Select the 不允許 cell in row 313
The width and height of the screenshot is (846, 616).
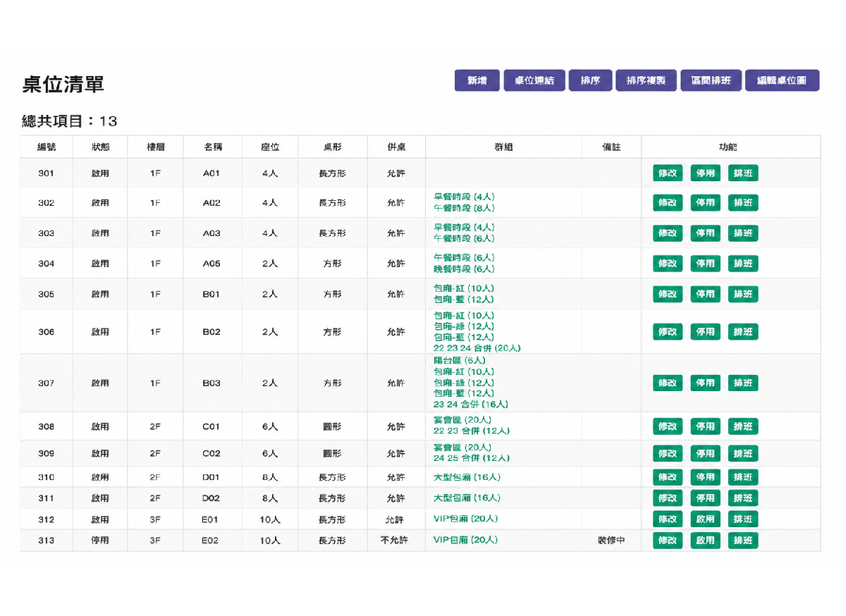(396, 541)
